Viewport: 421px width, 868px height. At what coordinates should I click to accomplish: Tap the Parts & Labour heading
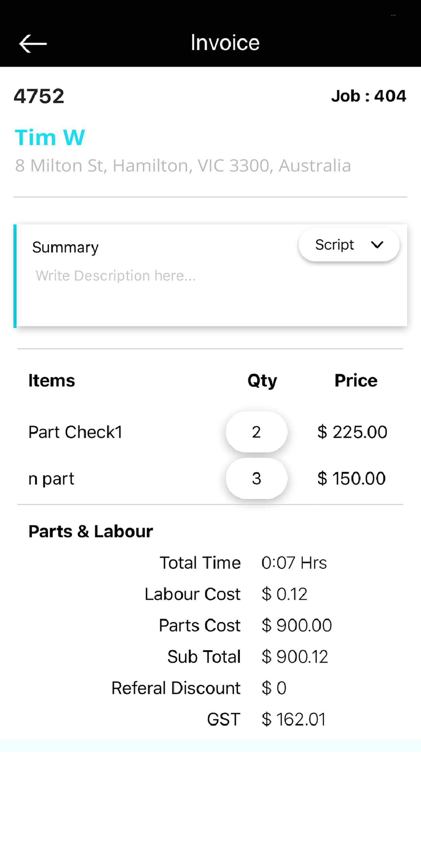[91, 531]
